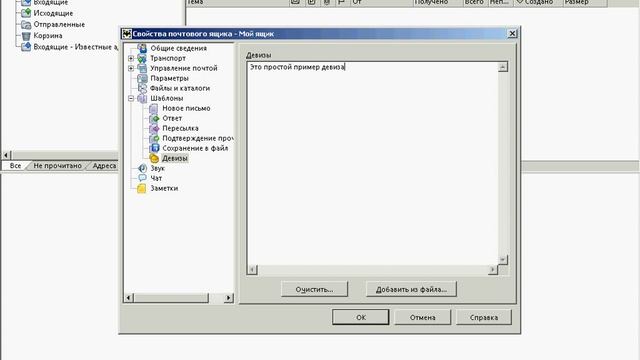This screenshot has width=640, height=360.
Task: Select the Шаблоны icon in the tree
Action: point(142,98)
